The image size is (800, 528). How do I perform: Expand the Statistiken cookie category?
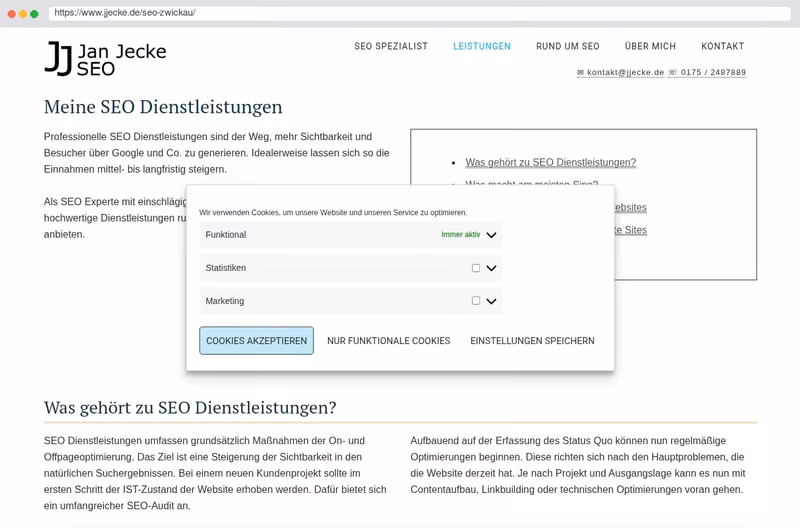[491, 268]
